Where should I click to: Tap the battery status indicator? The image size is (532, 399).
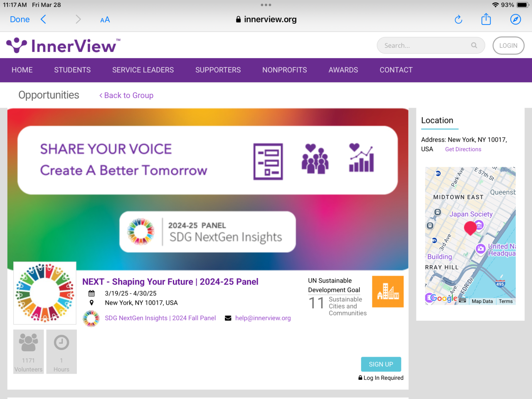[x=523, y=5]
